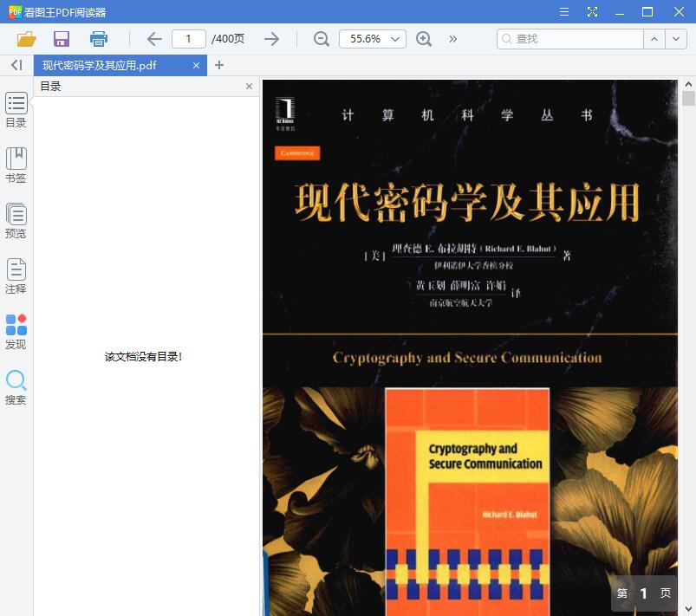Zoom in with the plus magnifier
This screenshot has width=696, height=616.
click(424, 39)
